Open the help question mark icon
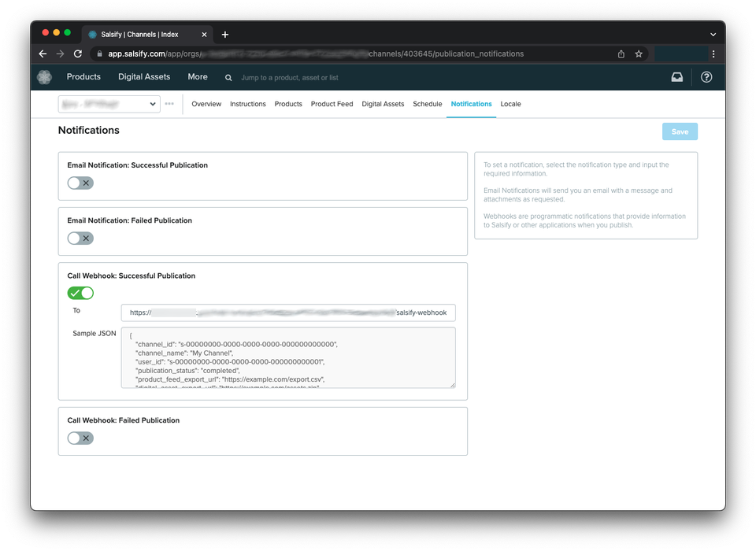756x551 pixels. pos(706,77)
